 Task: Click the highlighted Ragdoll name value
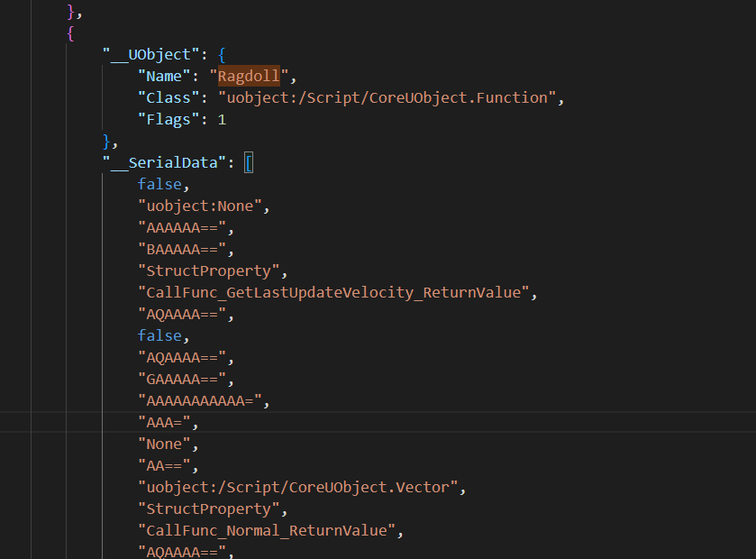(249, 76)
